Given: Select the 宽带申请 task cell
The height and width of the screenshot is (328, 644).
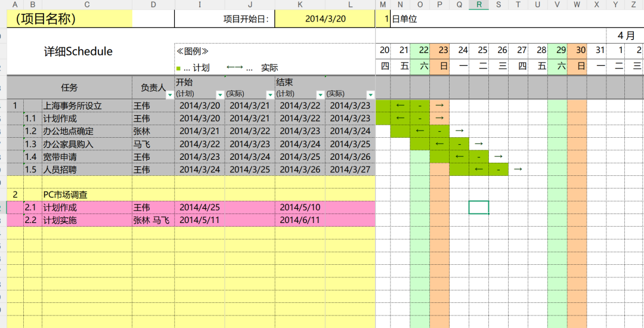Looking at the screenshot, I should click(x=87, y=157).
